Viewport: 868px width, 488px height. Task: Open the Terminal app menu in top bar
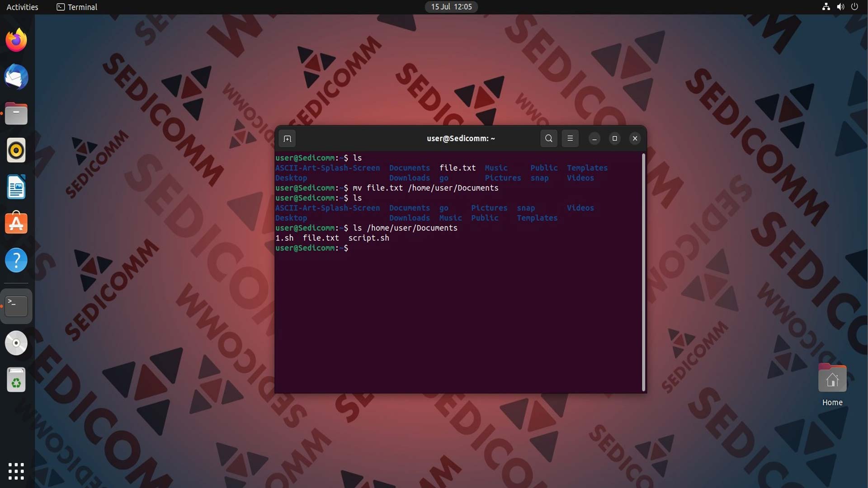click(77, 7)
